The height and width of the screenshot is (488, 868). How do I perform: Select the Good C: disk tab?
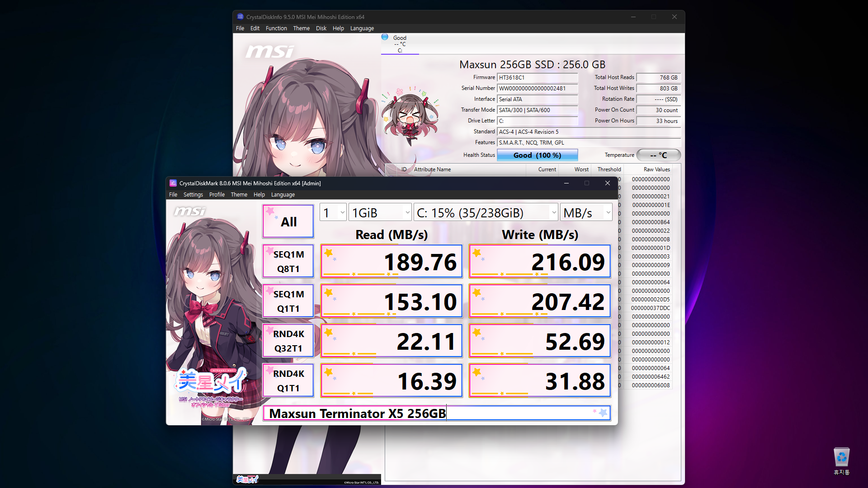[400, 44]
